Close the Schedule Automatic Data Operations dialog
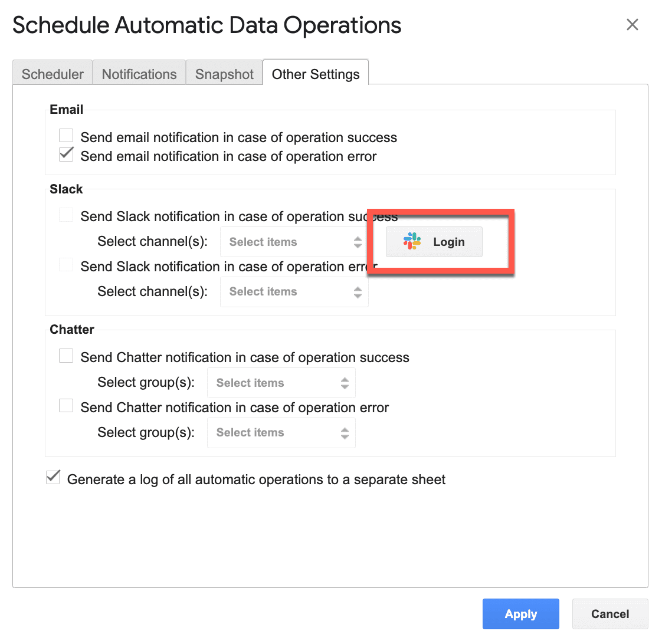The width and height of the screenshot is (662, 644). click(632, 25)
